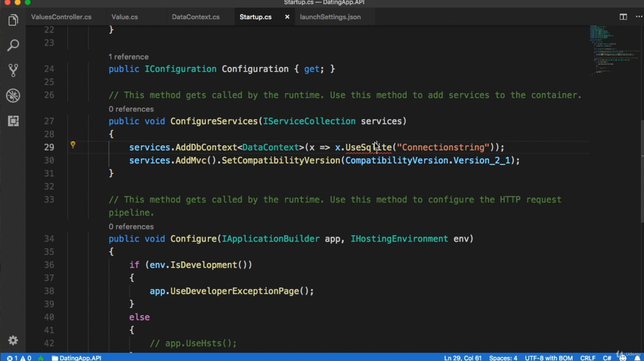Viewport: 644px width, 361px height.
Task: Click the commented app.UseHsts() line
Action: 193,344
